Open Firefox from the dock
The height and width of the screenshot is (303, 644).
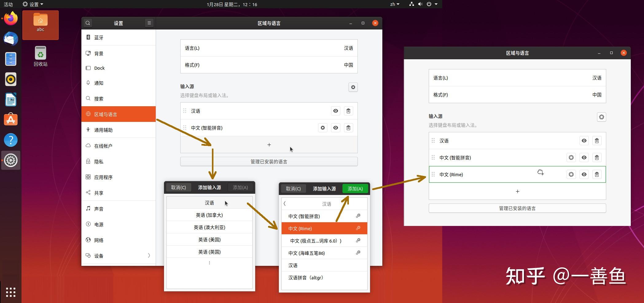pos(11,19)
